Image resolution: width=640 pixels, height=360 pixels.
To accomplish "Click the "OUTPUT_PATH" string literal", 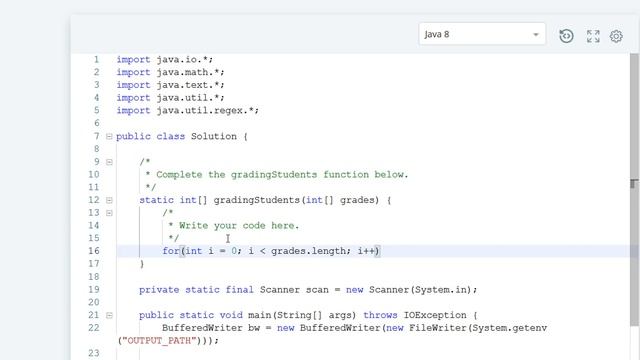I will pyautogui.click(x=159, y=340).
